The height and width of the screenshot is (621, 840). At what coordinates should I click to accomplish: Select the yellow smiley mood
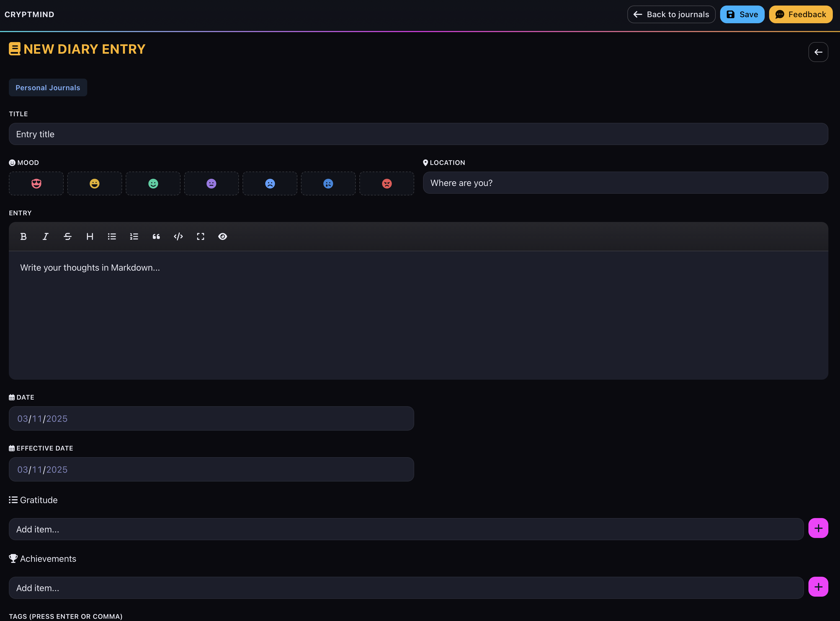click(x=94, y=183)
